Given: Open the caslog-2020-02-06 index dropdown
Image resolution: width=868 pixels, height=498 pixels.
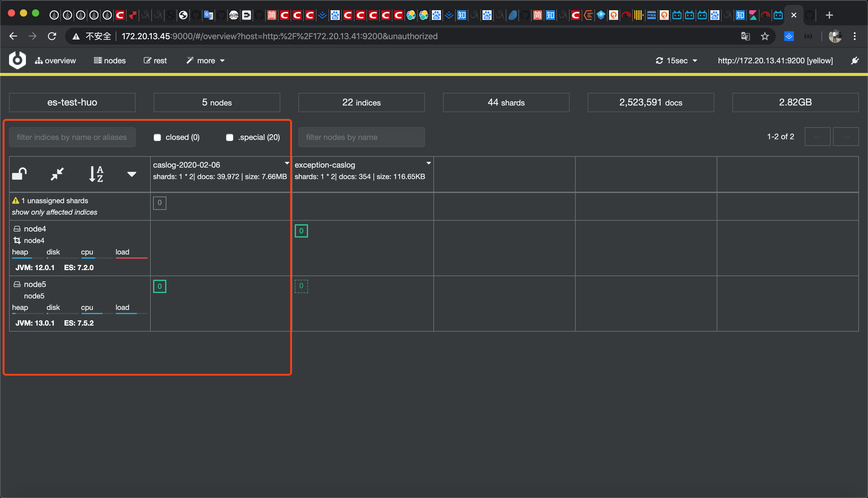Looking at the screenshot, I should pos(287,163).
